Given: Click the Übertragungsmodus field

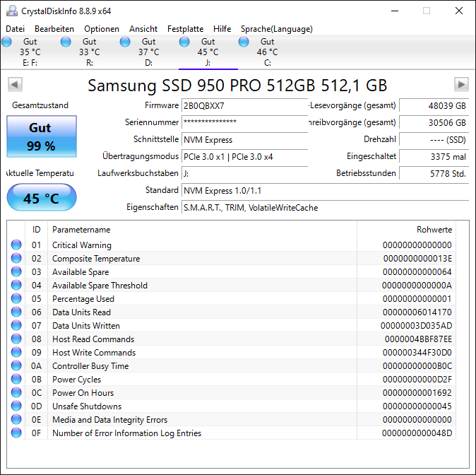Looking at the screenshot, I should coord(244,157).
